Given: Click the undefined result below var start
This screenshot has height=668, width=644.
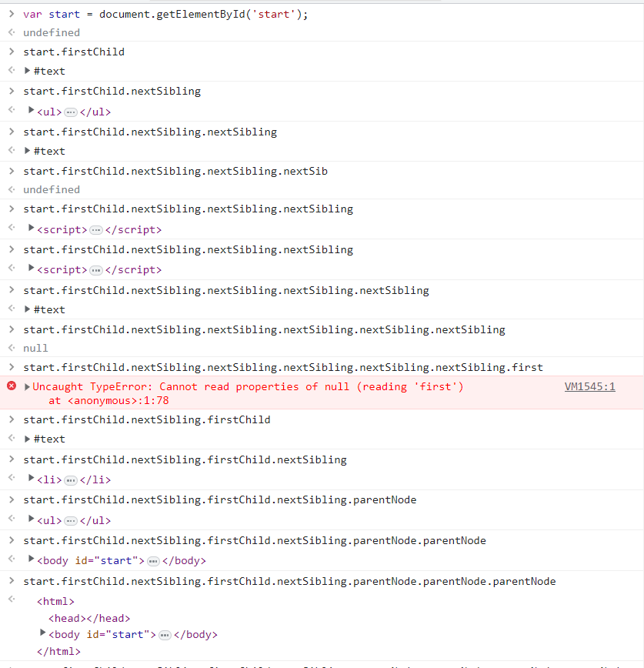Looking at the screenshot, I should [52, 33].
